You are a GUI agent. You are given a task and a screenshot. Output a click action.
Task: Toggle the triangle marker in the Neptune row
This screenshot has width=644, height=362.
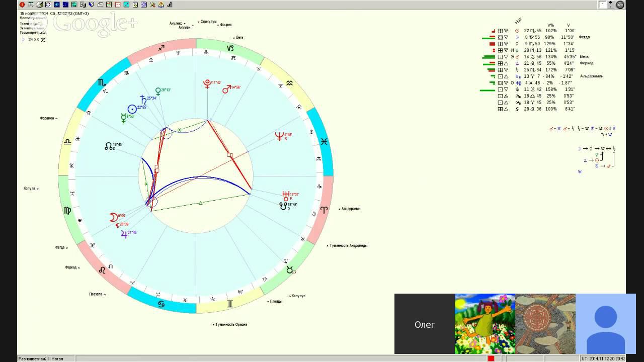506,83
